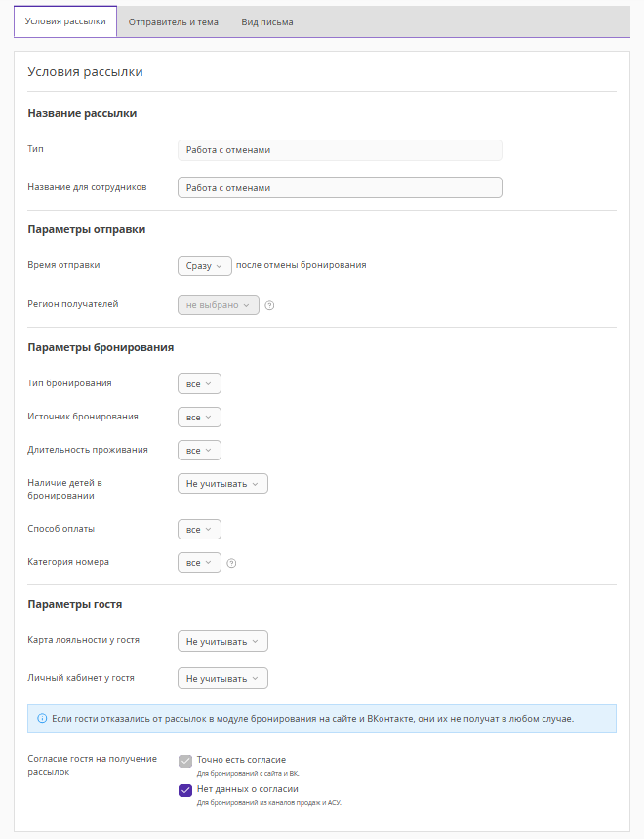Screen dimensions: 644x839
Task: Switch to Вид письма tab
Action: pos(267,21)
